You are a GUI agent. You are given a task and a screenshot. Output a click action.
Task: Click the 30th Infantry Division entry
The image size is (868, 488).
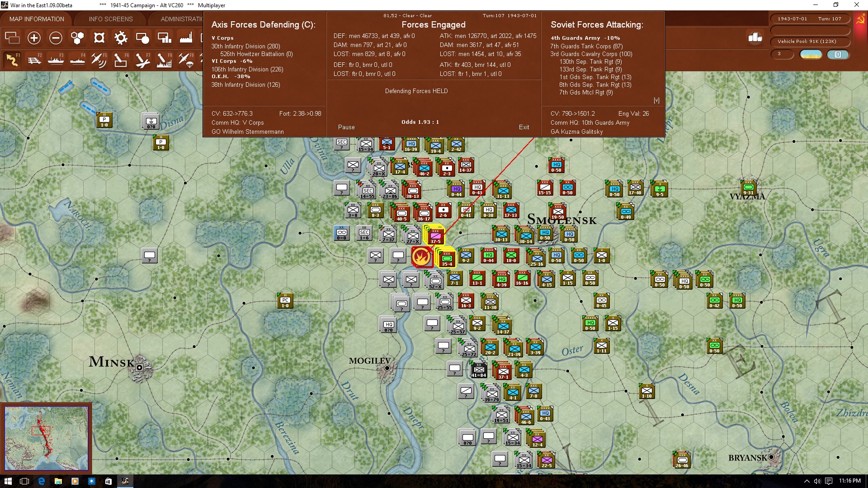246,47
